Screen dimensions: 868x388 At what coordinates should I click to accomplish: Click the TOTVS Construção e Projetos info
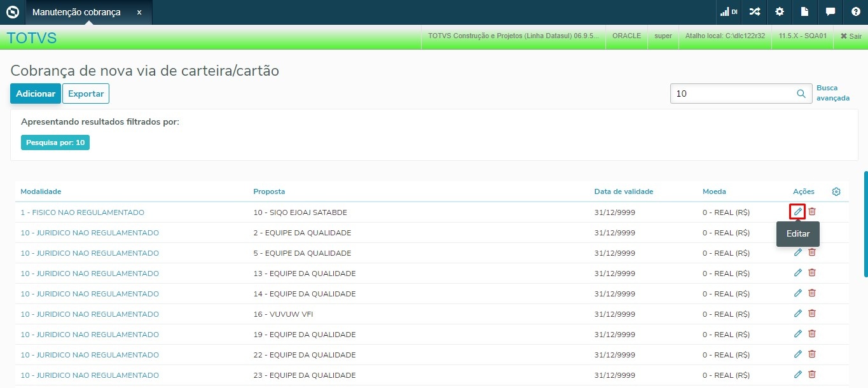pyautogui.click(x=513, y=36)
